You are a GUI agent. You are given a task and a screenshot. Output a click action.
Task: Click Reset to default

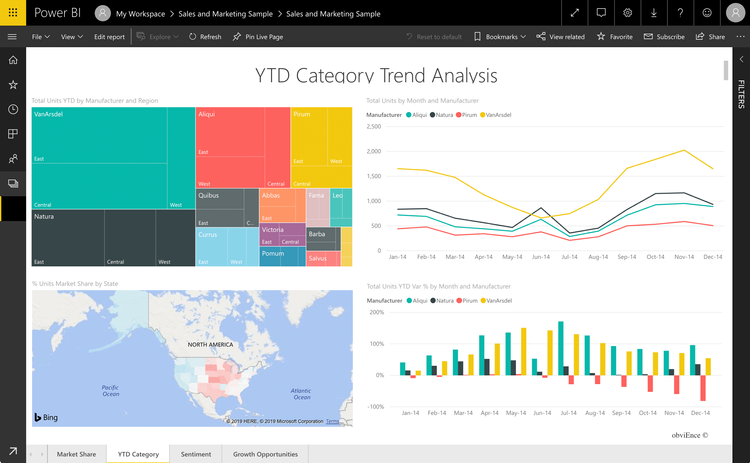[434, 37]
